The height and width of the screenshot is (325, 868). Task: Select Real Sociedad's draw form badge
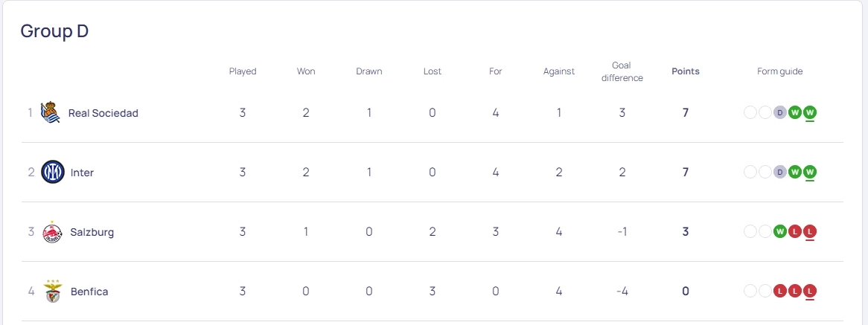click(779, 112)
